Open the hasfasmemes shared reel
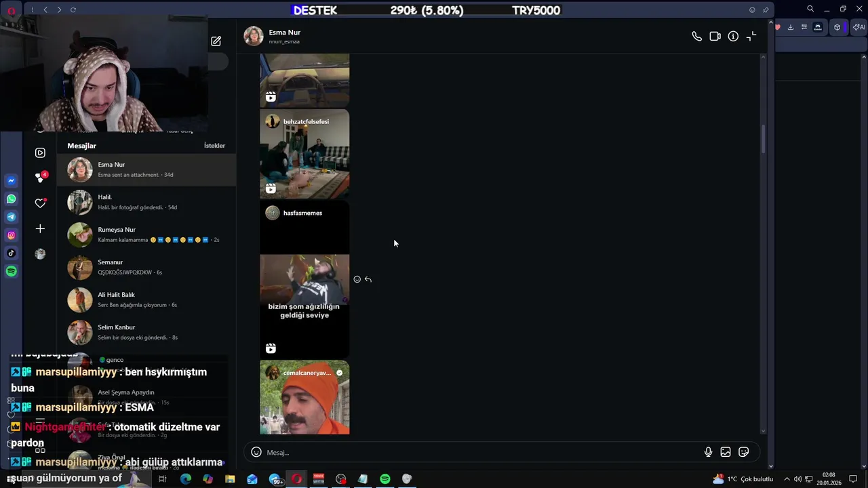Image resolution: width=868 pixels, height=488 pixels. pyautogui.click(x=304, y=281)
